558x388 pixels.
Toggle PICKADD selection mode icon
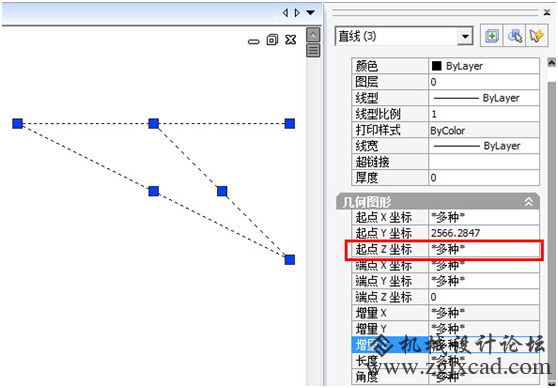pyautogui.click(x=492, y=36)
